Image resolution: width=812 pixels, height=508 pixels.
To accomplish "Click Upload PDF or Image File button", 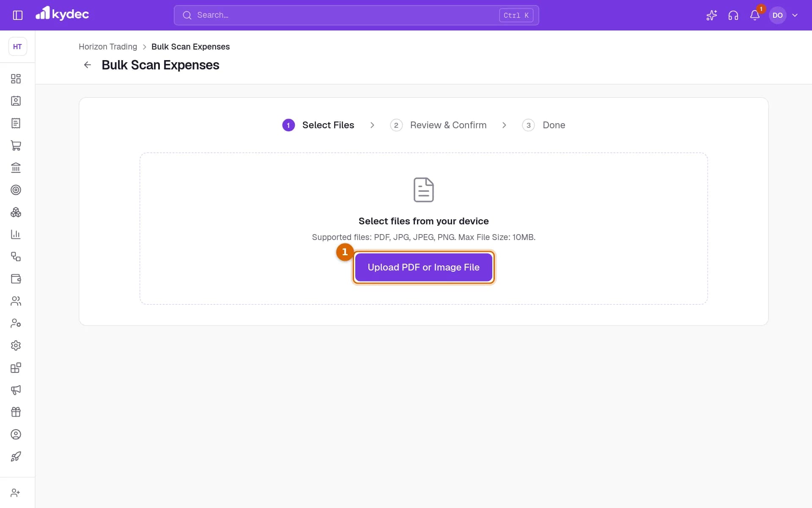I will 423,267.
